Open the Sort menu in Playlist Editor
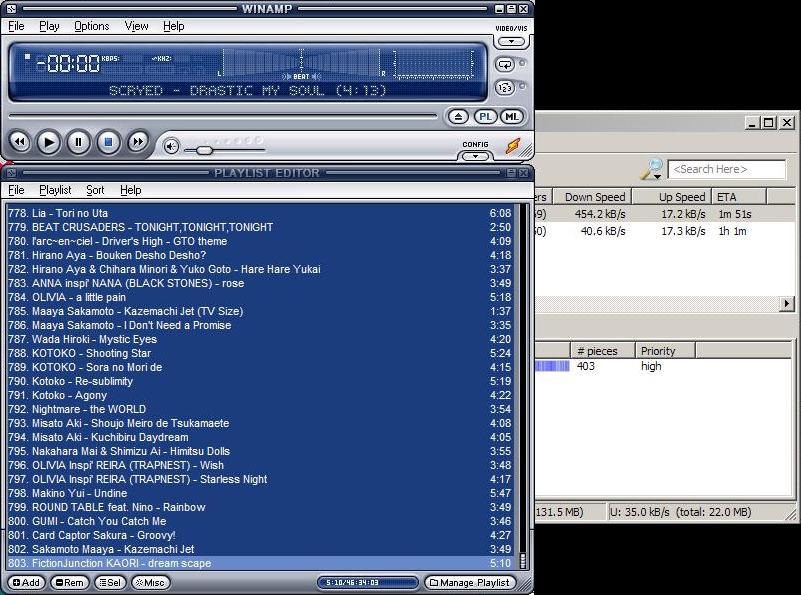The image size is (801, 595). [95, 190]
